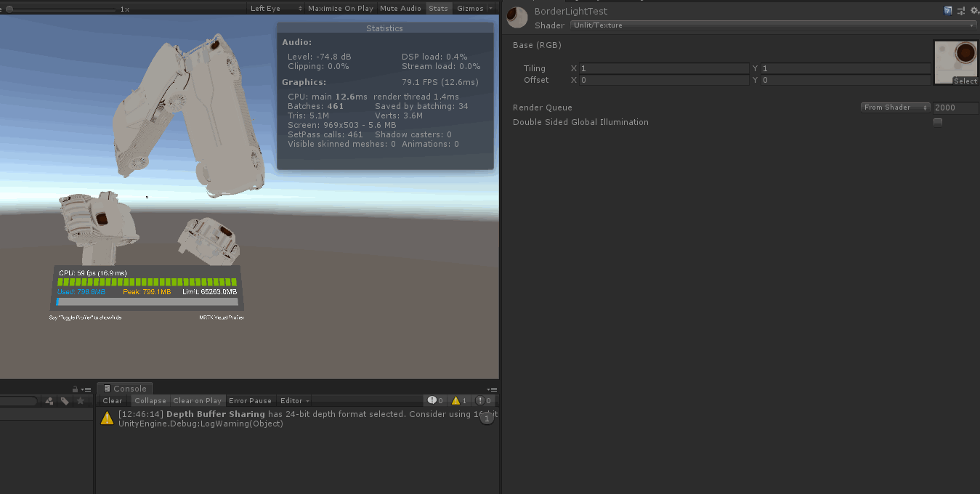Toggle error messages counter in Console
This screenshot has width=980, height=494.
coord(484,400)
